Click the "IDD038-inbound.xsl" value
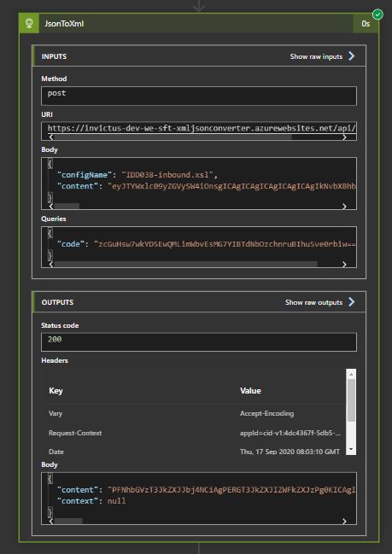 tap(167, 175)
